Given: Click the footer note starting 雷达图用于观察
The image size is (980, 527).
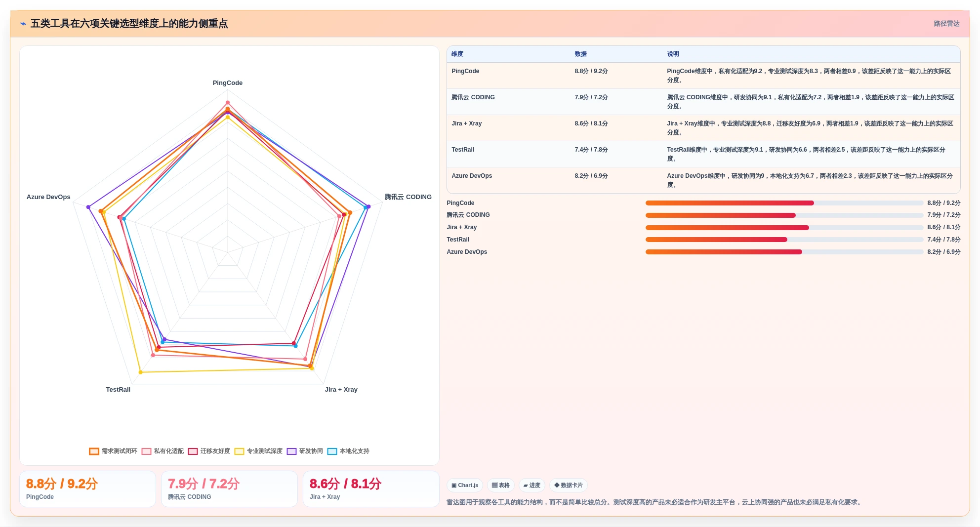Looking at the screenshot, I should (655, 502).
